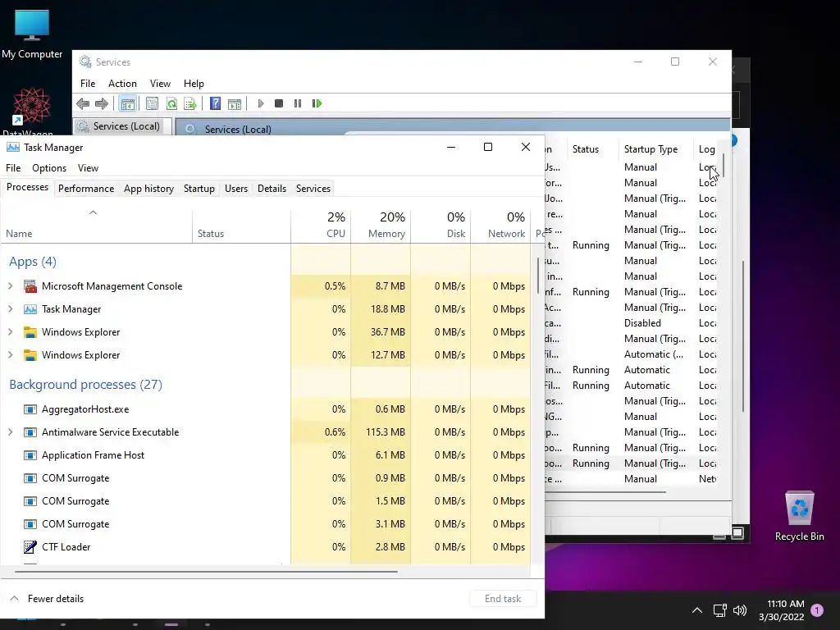Click the Export List icon in Services
Screen dimensions: 840x630
coord(190,103)
